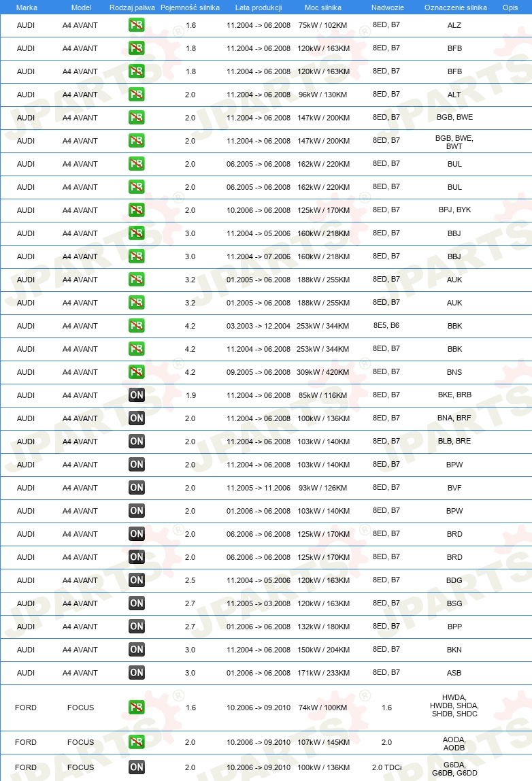Select the AODA, AODB engine cell
The height and width of the screenshot is (781, 532).
click(454, 744)
